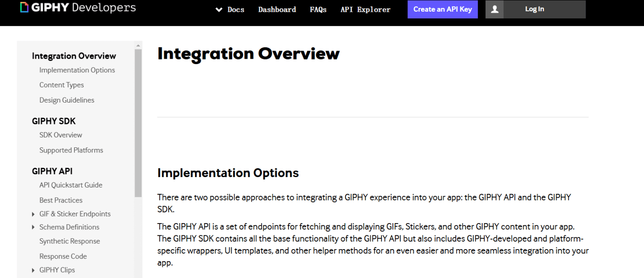This screenshot has width=644, height=278.
Task: Open the Design Guidelines link
Action: (67, 100)
